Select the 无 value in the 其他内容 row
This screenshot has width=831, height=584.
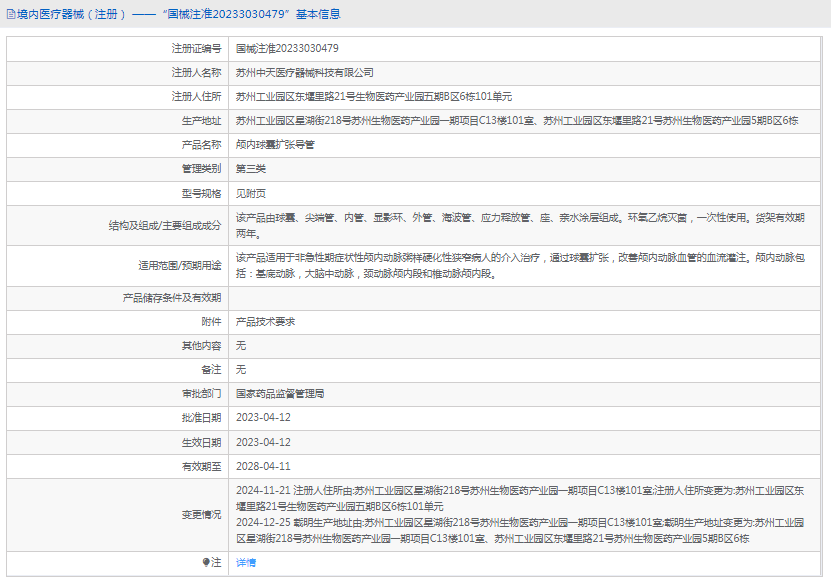coord(241,346)
